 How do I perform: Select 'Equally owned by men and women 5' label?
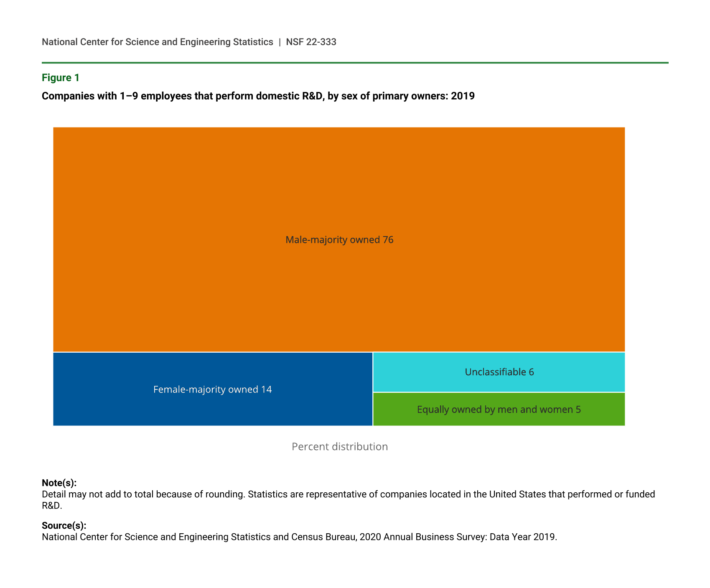[x=499, y=410]
